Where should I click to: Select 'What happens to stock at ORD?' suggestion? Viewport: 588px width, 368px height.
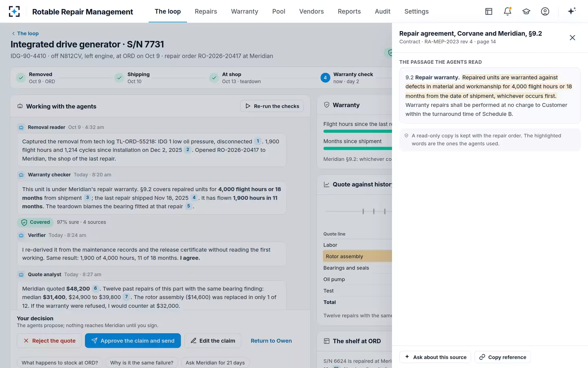[x=60, y=363]
